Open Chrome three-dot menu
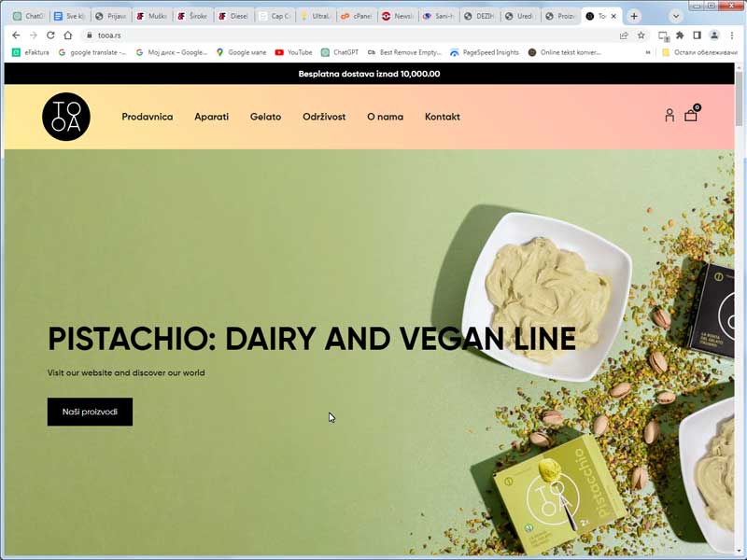The image size is (747, 560). [732, 35]
